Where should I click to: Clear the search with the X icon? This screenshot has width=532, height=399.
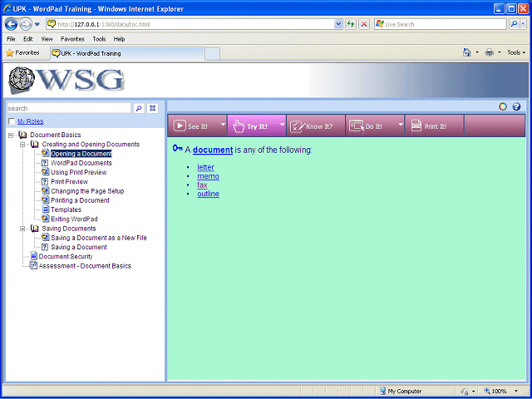153,108
